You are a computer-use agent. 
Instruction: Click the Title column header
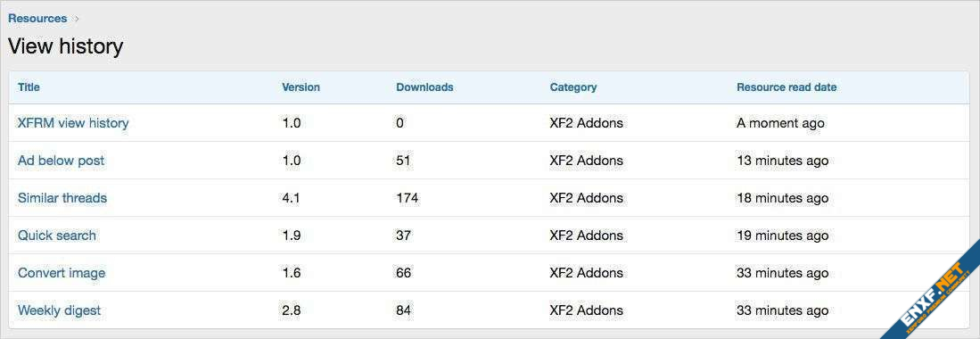click(29, 87)
